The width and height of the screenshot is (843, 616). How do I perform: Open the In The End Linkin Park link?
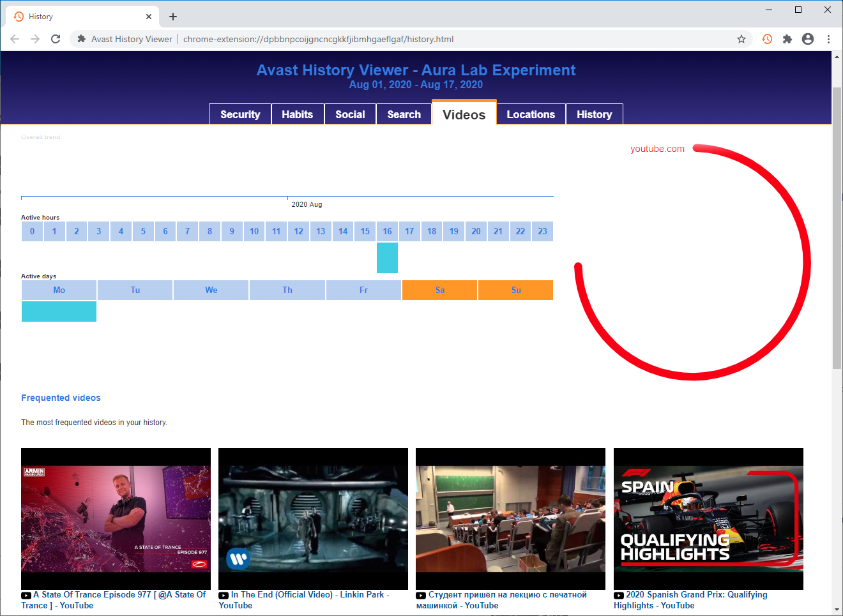point(304,600)
